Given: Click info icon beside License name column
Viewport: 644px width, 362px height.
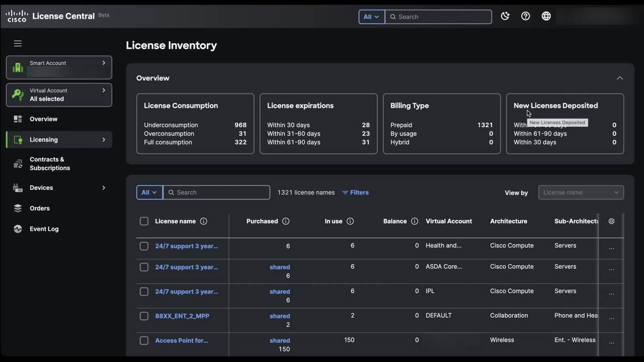Looking at the screenshot, I should (203, 221).
